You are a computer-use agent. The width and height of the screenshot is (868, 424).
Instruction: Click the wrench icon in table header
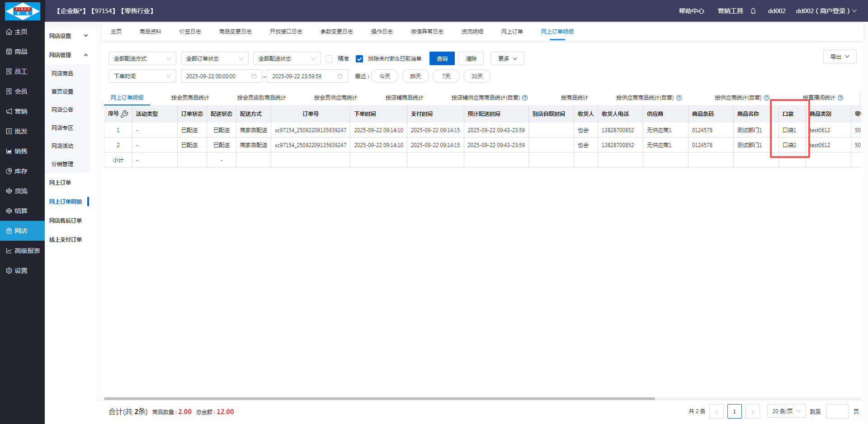125,114
